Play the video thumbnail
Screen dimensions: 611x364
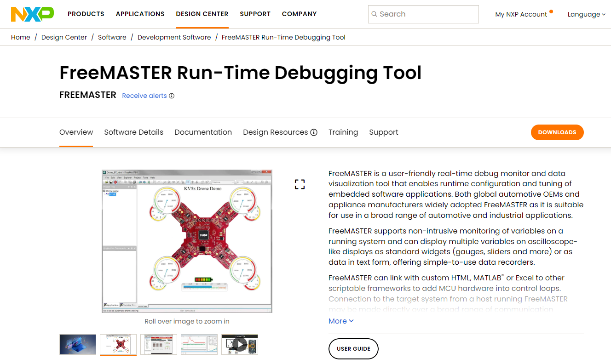click(239, 344)
